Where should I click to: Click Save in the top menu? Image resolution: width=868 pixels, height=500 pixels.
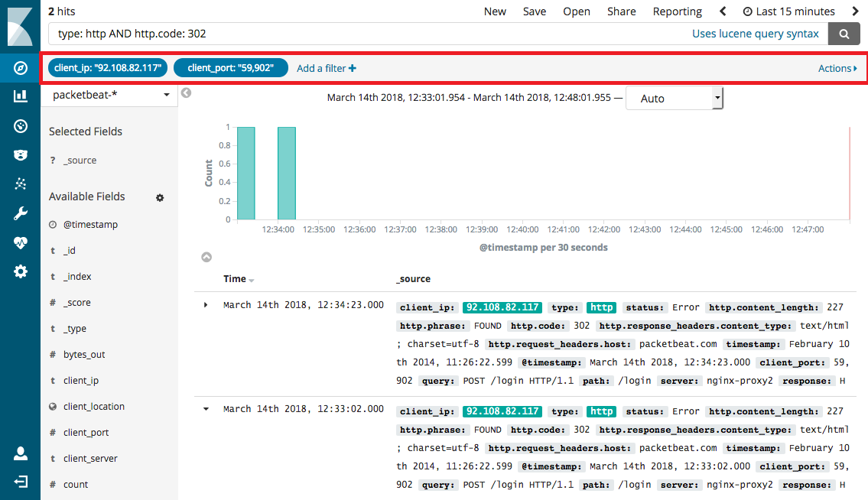click(x=535, y=11)
